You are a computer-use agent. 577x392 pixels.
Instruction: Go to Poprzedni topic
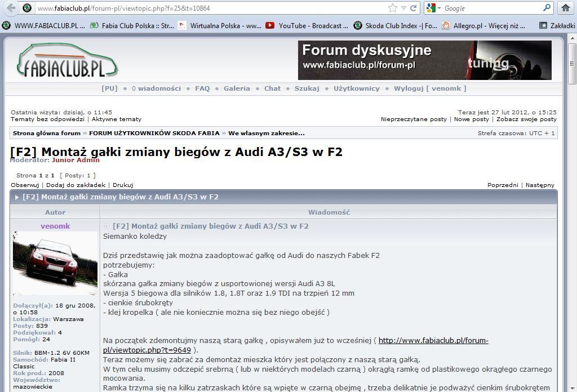coord(503,185)
